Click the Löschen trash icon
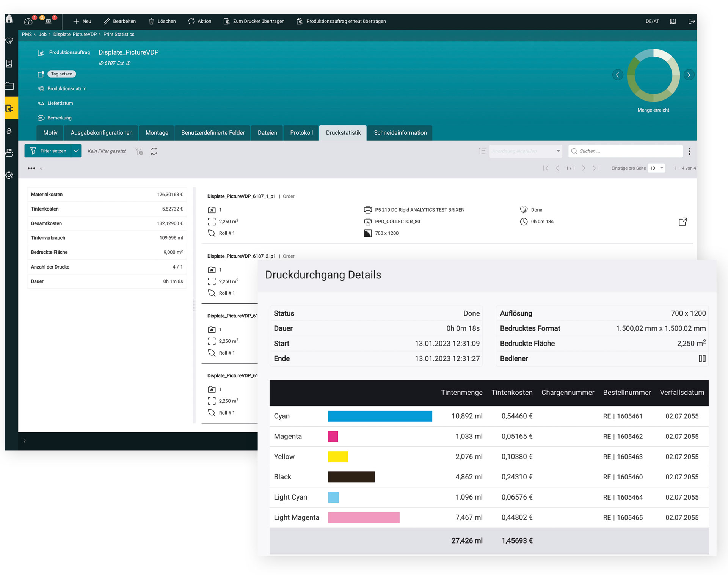Screen dimensions: 728x575 [x=151, y=21]
